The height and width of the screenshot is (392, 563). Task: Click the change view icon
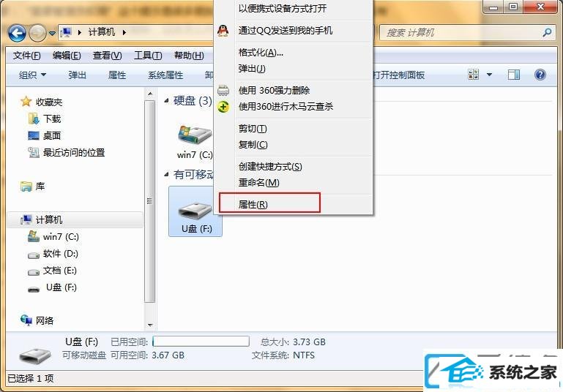473,75
